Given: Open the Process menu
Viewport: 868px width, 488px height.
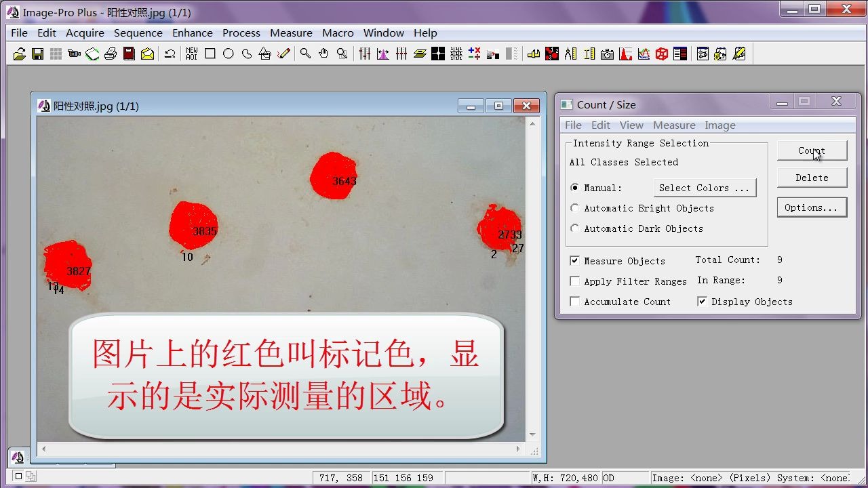Looking at the screenshot, I should pos(241,33).
